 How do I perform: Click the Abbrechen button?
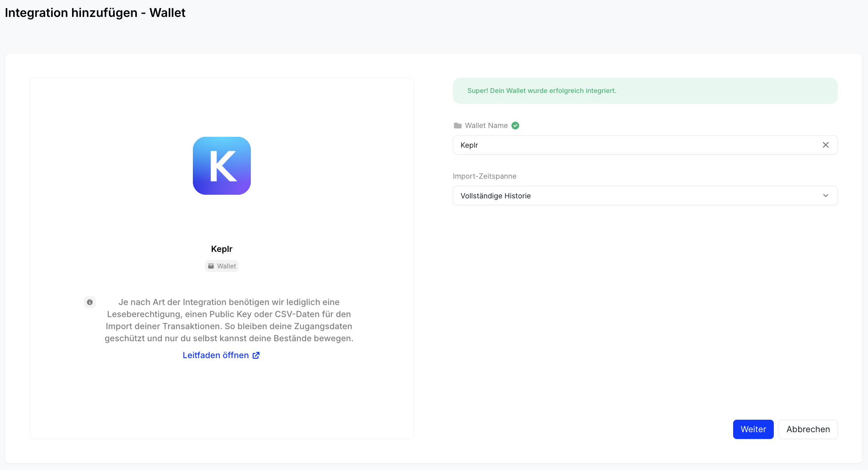coord(808,429)
